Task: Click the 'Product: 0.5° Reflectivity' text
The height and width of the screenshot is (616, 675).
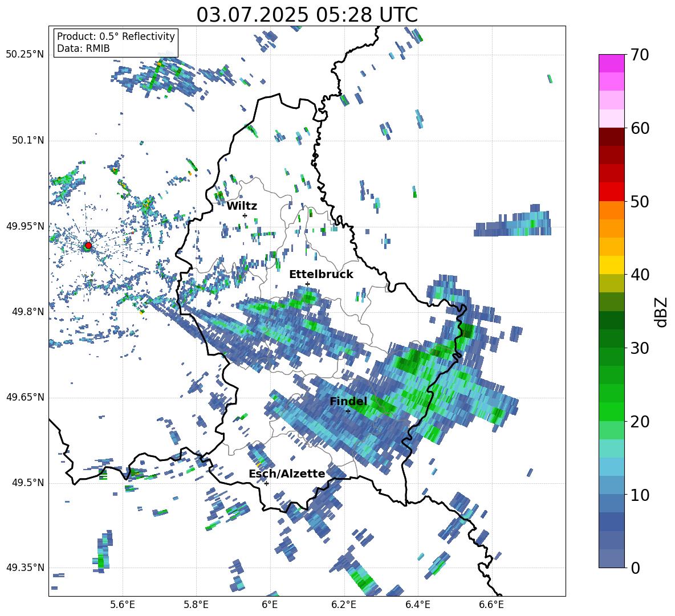Action: [116, 36]
